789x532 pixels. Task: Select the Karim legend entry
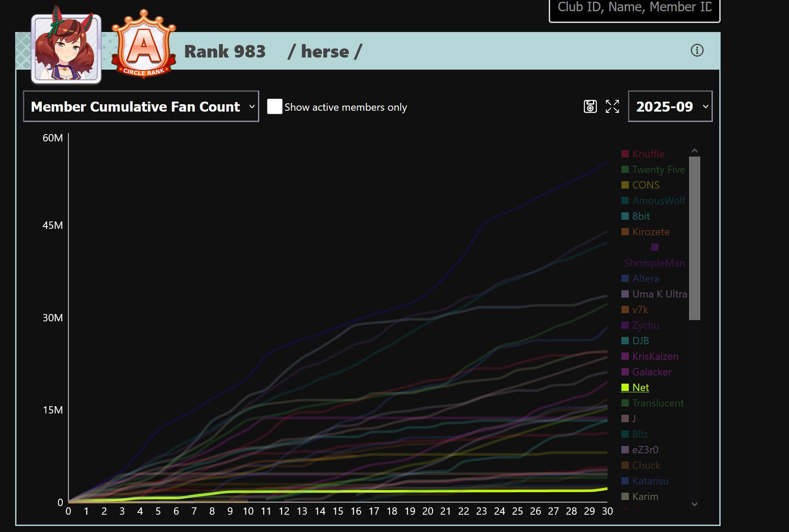(640, 497)
